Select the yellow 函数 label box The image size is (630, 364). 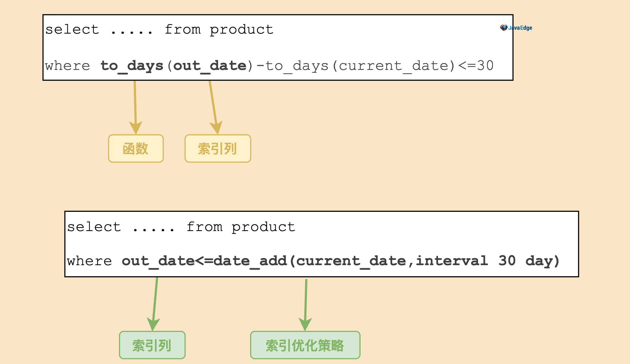coord(136,149)
